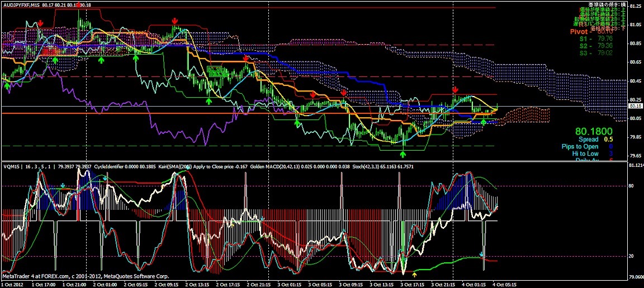Select the Spread value label
The width and height of the screenshot is (644, 288).
tap(588, 139)
